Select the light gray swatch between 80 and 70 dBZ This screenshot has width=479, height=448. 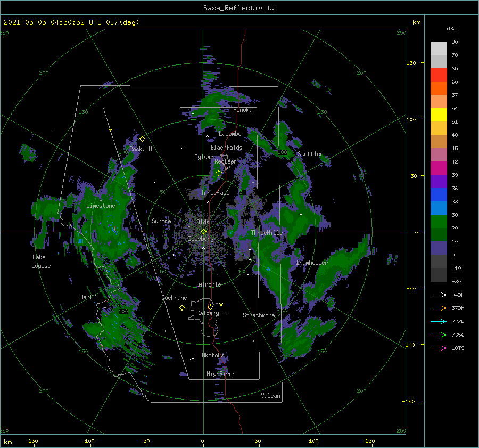439,48
